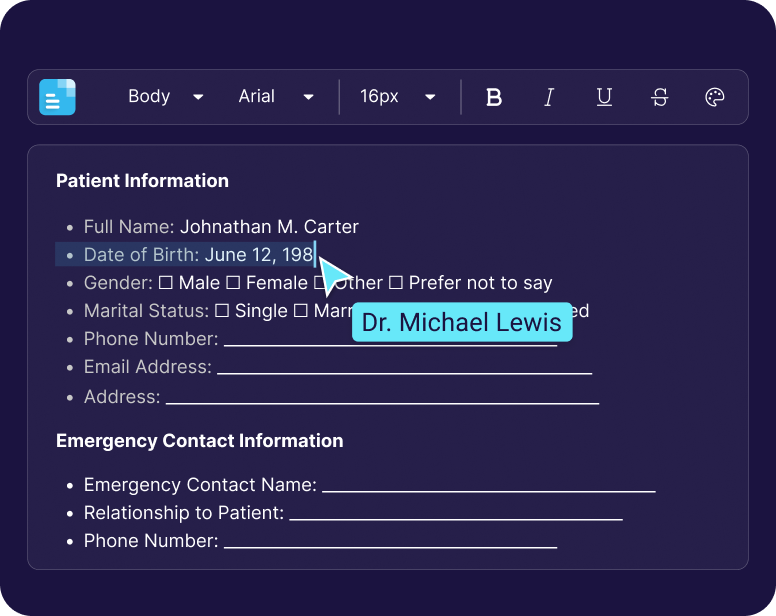Click the blue document app logo icon
The image size is (776, 616).
pos(57,97)
